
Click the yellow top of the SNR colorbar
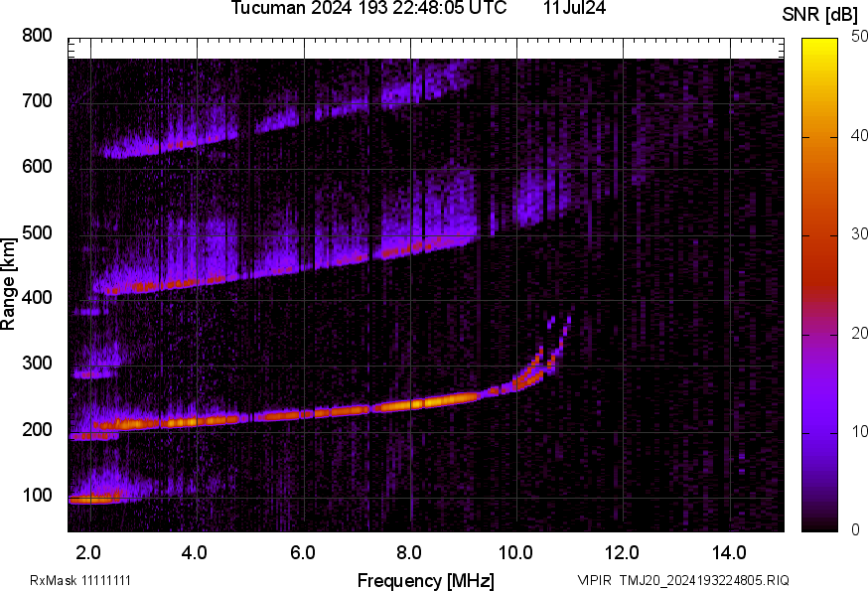pos(820,42)
